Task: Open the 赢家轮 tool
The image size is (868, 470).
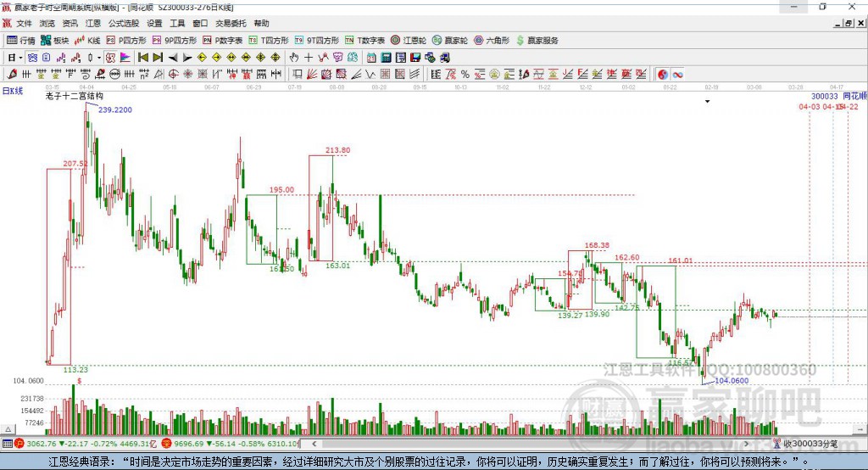Action: tap(450, 41)
